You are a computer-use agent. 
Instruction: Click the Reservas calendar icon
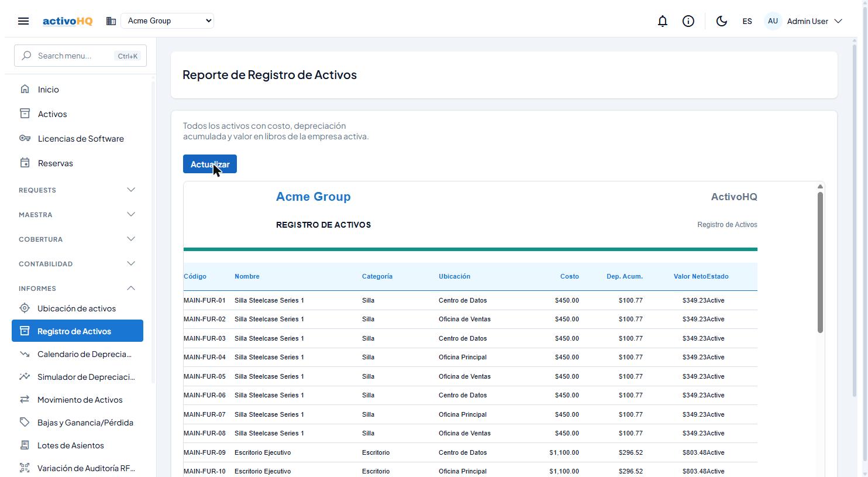[x=25, y=163]
